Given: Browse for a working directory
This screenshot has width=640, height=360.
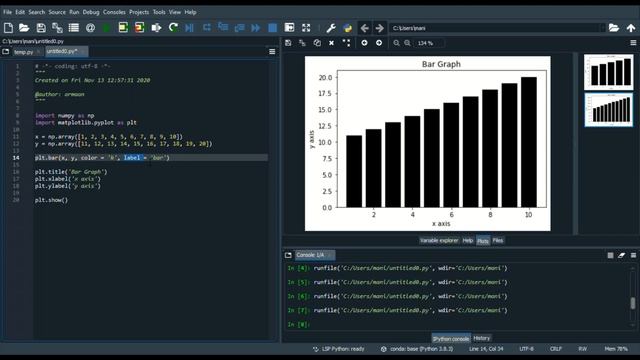Looking at the screenshot, I should click(x=614, y=28).
